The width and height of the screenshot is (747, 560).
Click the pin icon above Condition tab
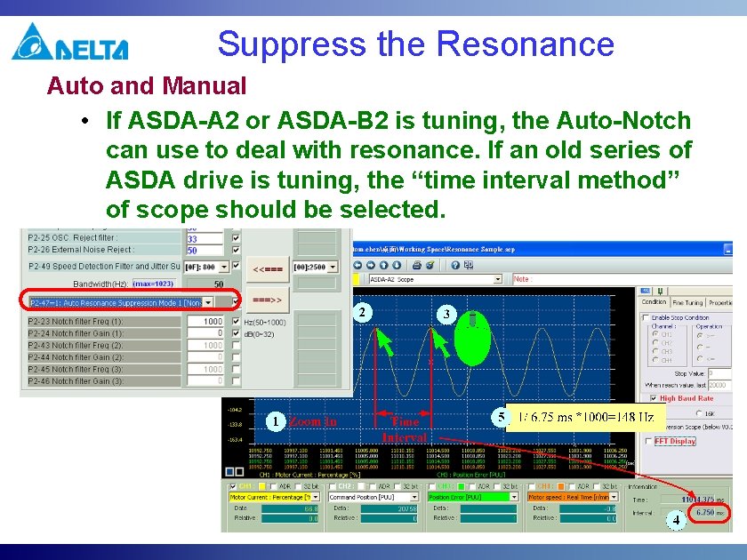pyautogui.click(x=660, y=291)
